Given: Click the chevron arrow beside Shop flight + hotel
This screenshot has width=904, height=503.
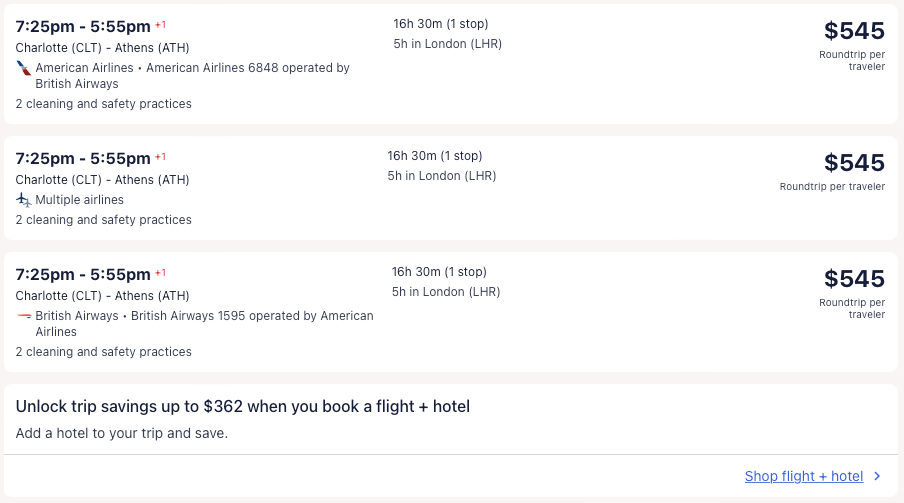Looking at the screenshot, I should coord(877,477).
